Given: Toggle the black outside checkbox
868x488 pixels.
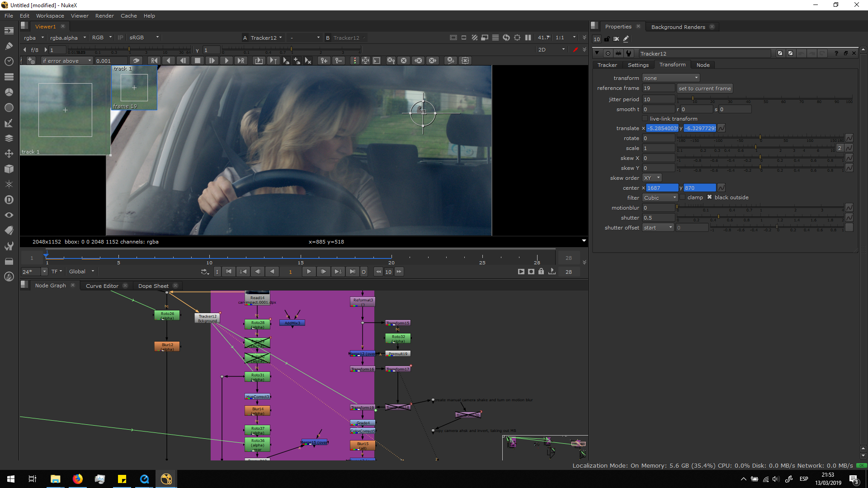Looking at the screenshot, I should pos(709,197).
